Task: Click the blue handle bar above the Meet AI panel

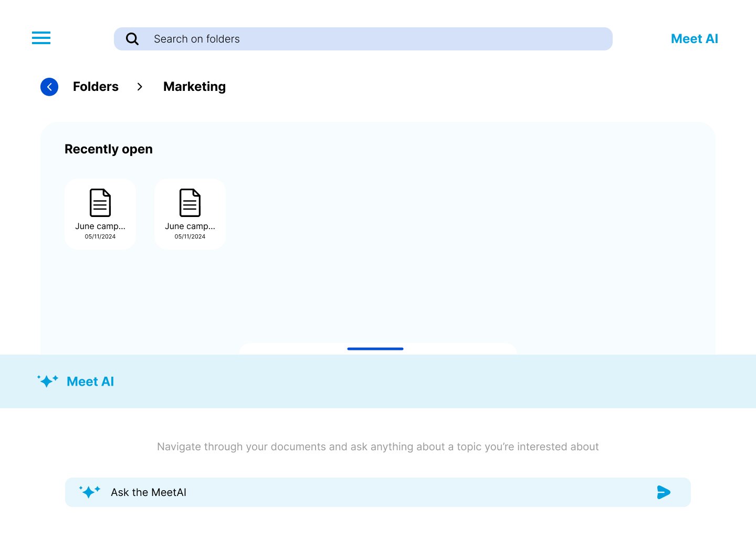Action: (x=375, y=349)
